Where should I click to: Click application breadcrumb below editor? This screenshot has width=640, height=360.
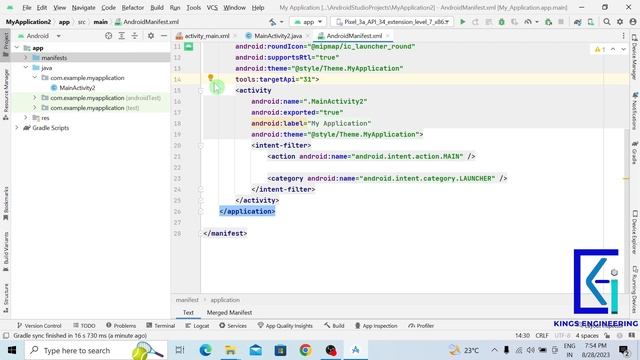(225, 300)
